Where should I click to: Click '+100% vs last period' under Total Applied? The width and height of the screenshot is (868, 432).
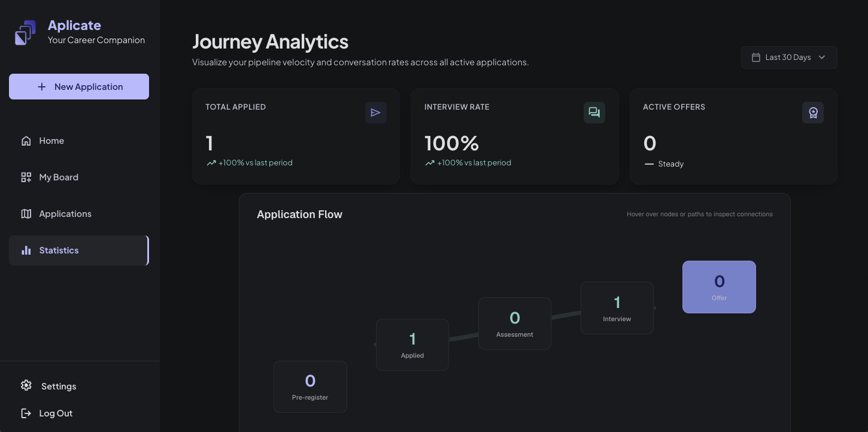(256, 163)
